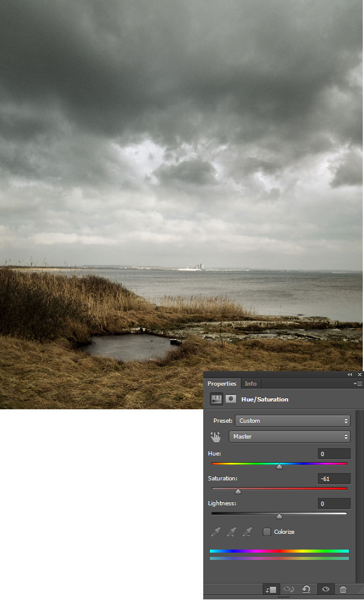
Task: Activate the on-image targeted adjustment hand tool
Action: click(216, 437)
